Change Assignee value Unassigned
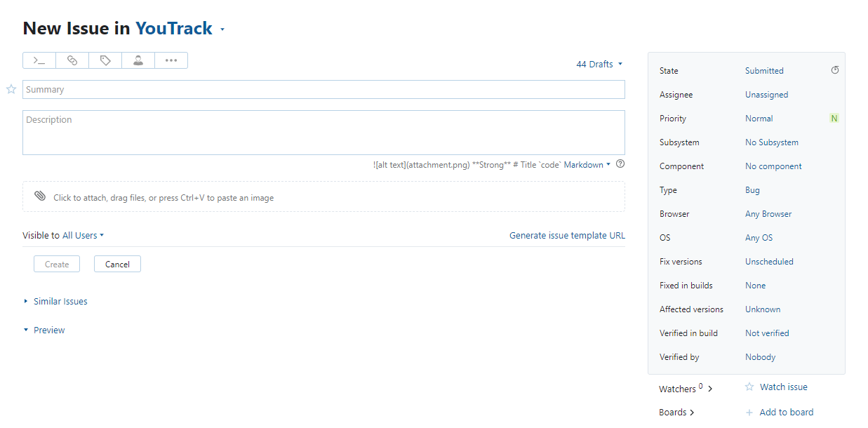 pos(766,95)
